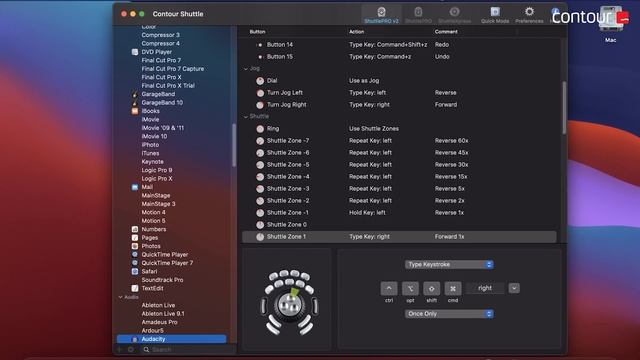Open the Once Only repeat dropdown
Viewport: 640px width, 360px height.
pos(449,314)
